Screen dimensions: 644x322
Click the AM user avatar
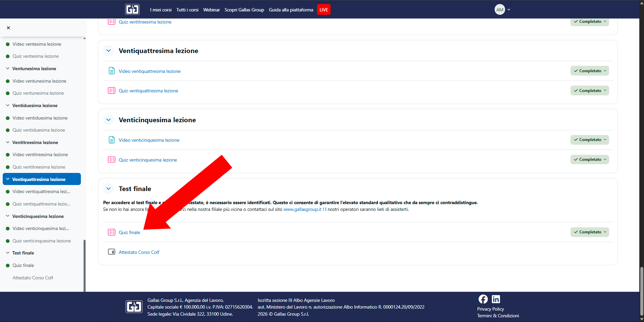tap(500, 9)
